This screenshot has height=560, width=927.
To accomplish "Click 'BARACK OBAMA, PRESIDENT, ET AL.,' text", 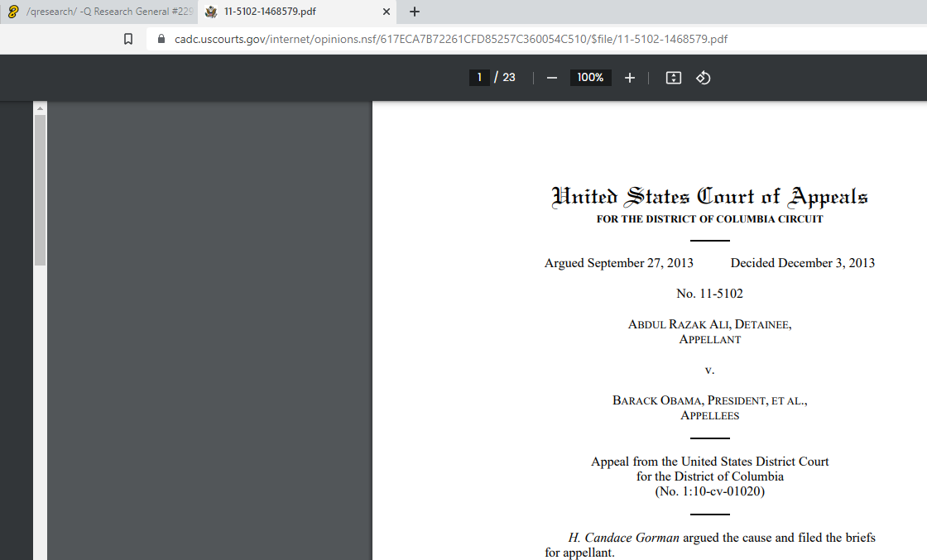I will 709,400.
